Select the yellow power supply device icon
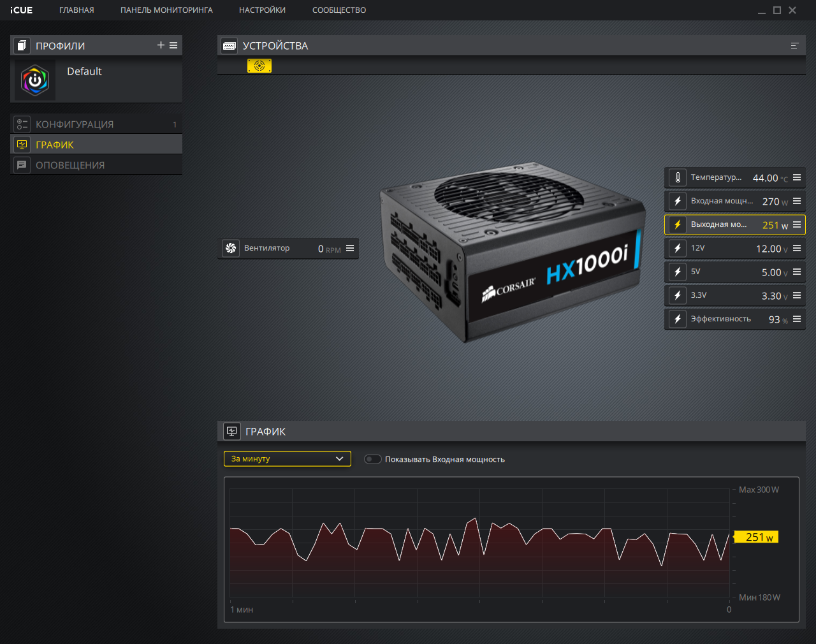The width and height of the screenshot is (816, 644). pyautogui.click(x=259, y=66)
